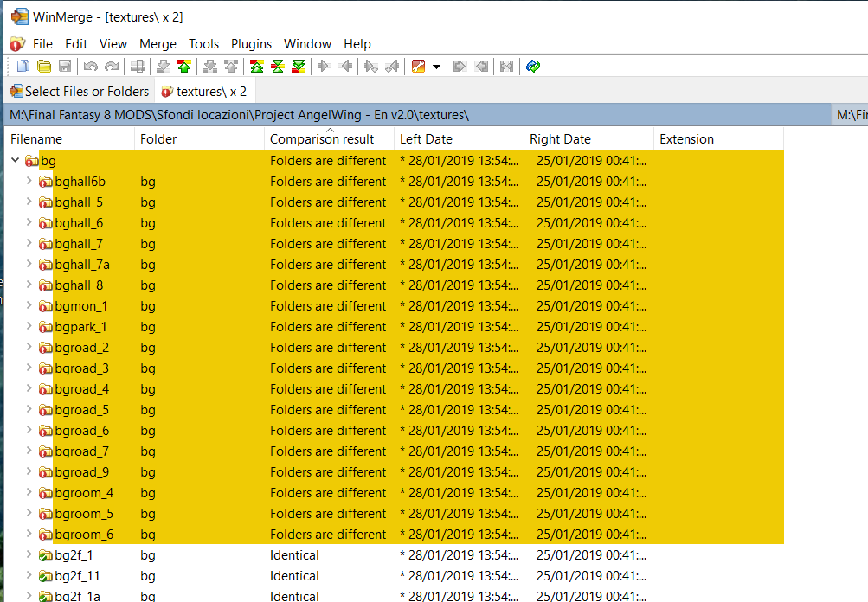Open the Help menu
868x602 pixels.
coord(357,44)
